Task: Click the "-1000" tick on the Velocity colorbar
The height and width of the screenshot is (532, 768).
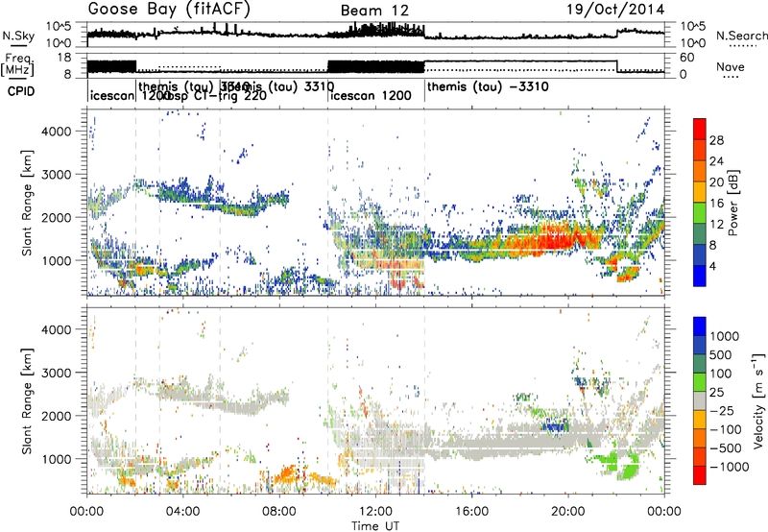Action: click(x=729, y=467)
